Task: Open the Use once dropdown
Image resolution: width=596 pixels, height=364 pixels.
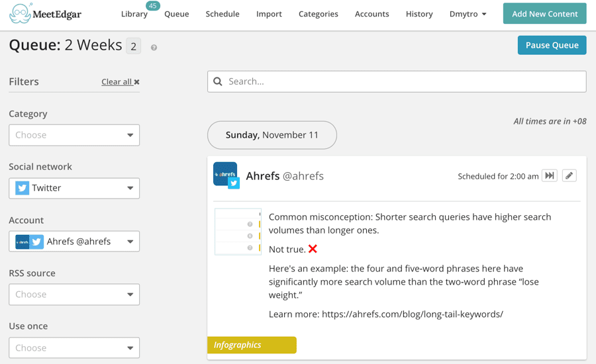Action: click(74, 347)
